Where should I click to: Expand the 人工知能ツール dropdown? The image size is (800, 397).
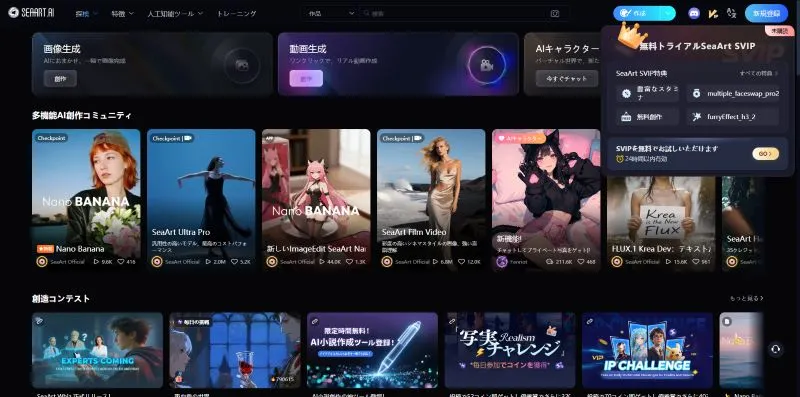tap(201, 14)
